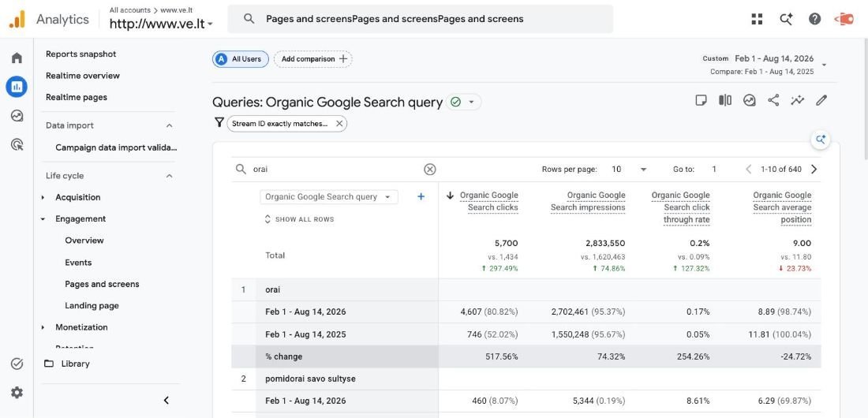Open the Explore icon in left rail
Image resolution: width=868 pixels, height=418 pixels.
coord(17,116)
